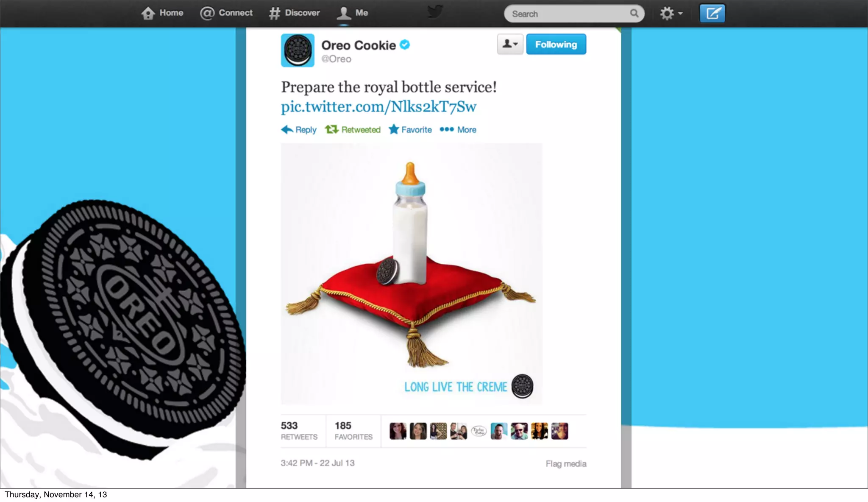
Task: Open the settings gear dropdown
Action: 671,14
